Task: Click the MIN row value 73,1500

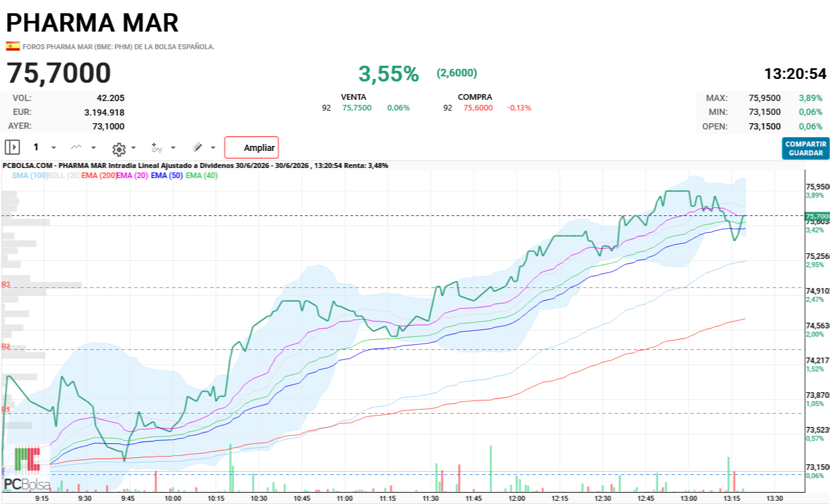Action: 765,112
